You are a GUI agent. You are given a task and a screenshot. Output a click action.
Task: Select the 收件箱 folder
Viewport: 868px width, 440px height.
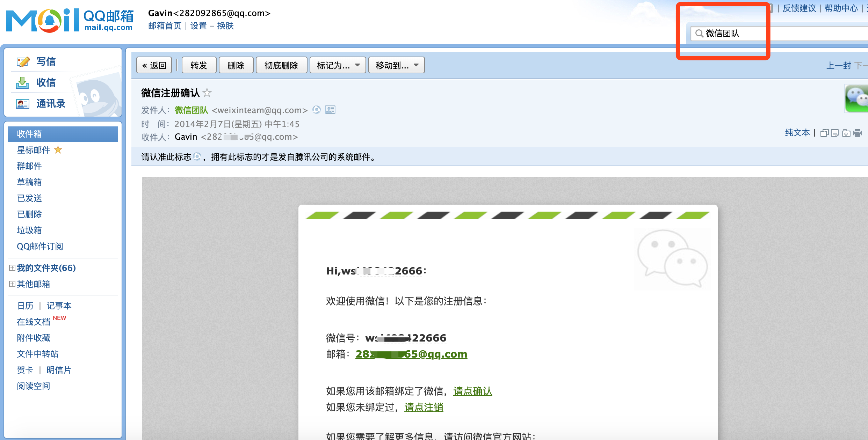tap(63, 134)
